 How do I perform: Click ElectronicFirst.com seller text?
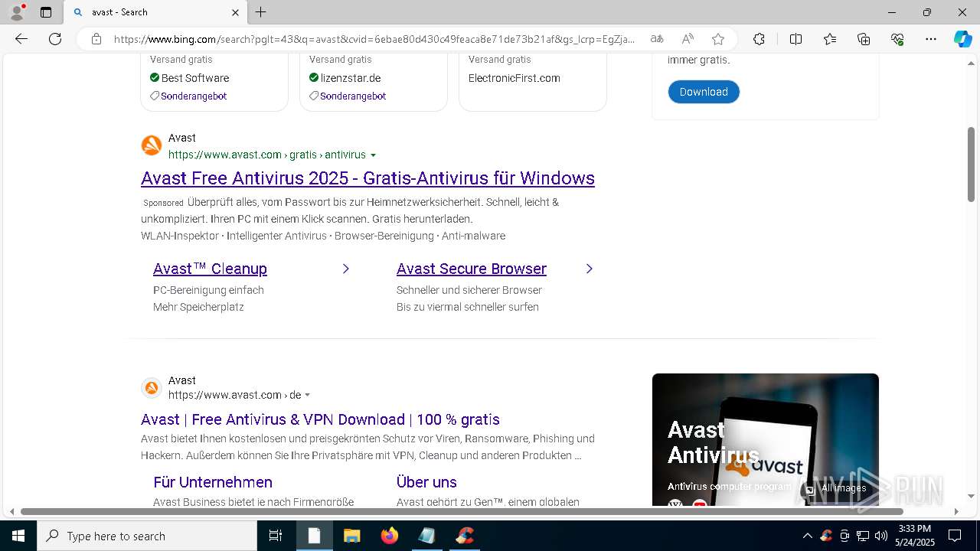tap(514, 78)
